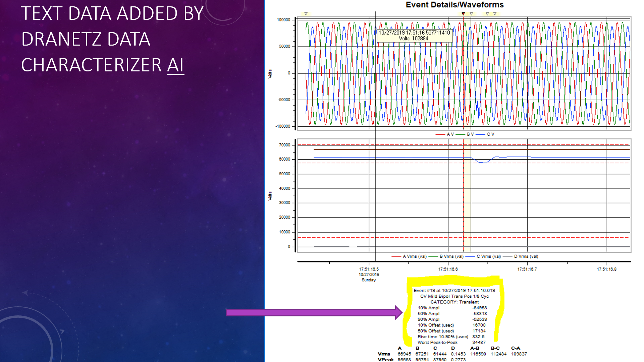Click the rightmost event marker triangle
The height and width of the screenshot is (362, 644).
[x=495, y=14]
